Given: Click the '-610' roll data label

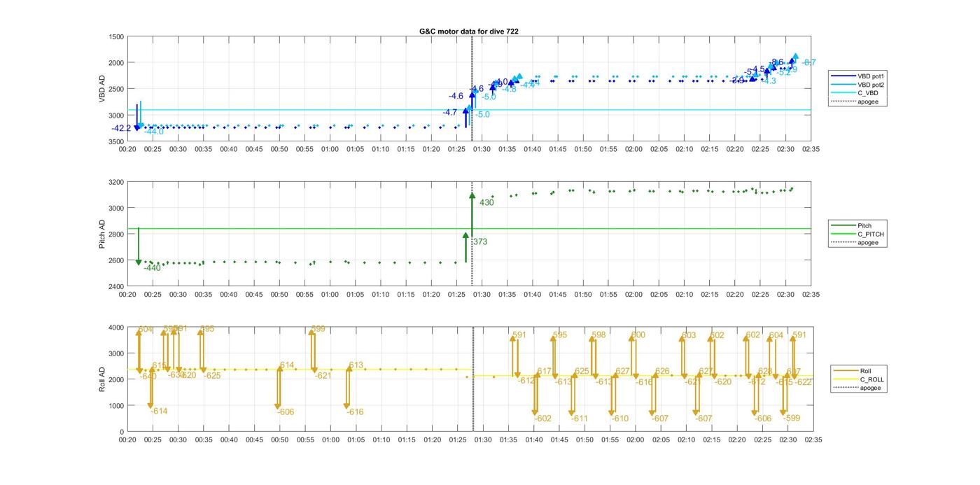Looking at the screenshot, I should [x=620, y=419].
